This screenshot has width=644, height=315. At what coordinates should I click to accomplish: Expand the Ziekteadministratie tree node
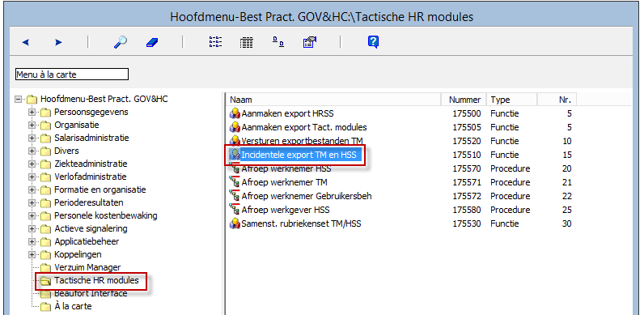pyautogui.click(x=32, y=164)
